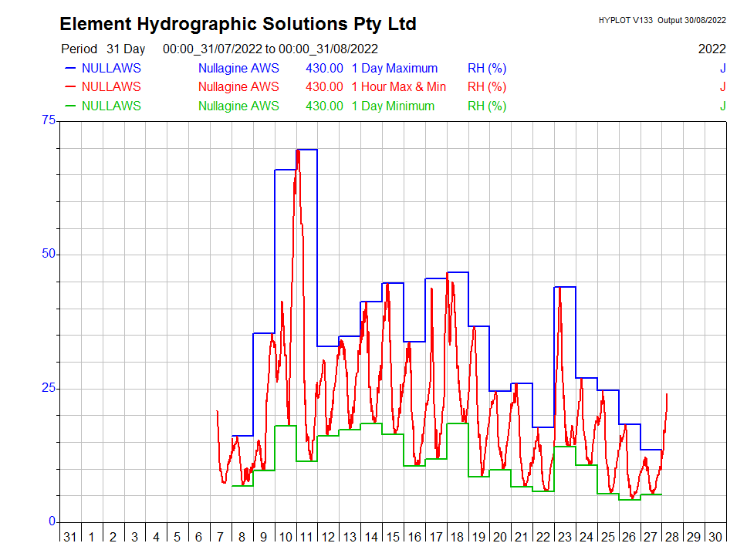
Task: Click the date range text in header
Action: click(270, 49)
